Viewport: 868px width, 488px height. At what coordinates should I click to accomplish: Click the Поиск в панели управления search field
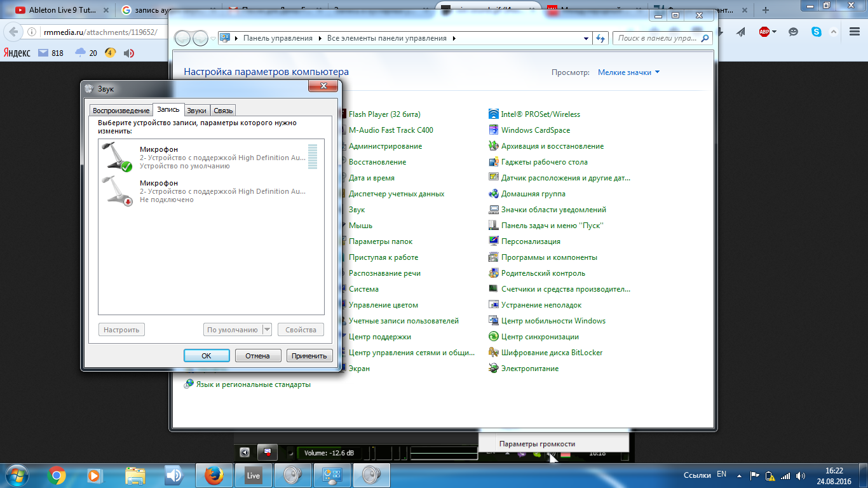coord(662,38)
